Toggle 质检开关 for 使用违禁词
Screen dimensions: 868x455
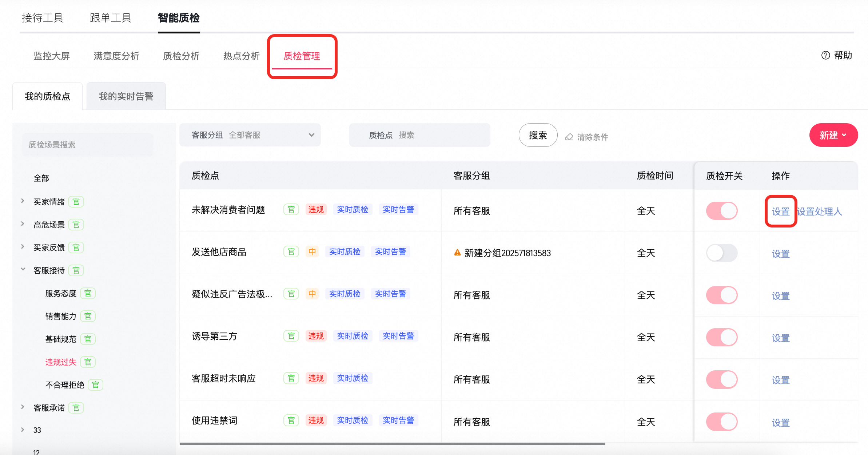coord(722,422)
